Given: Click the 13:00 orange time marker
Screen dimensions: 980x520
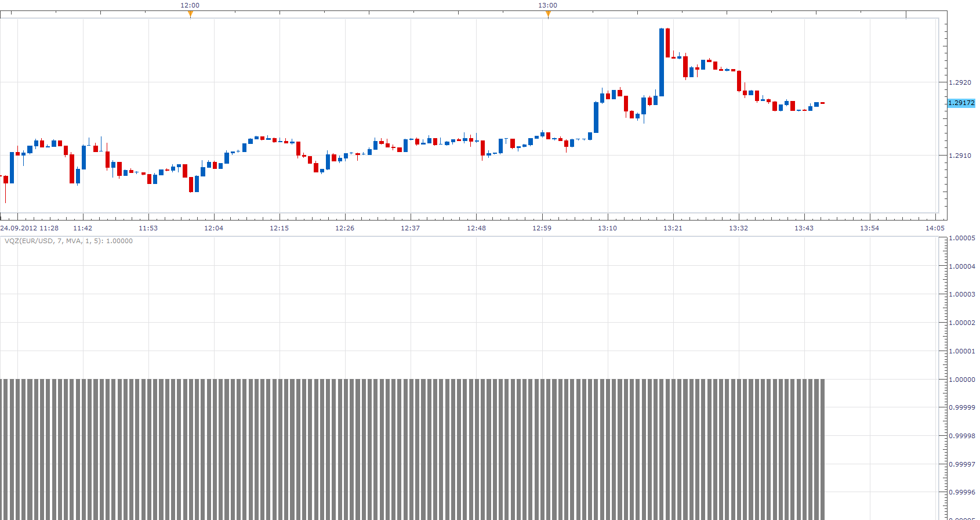Looking at the screenshot, I should pos(548,15).
